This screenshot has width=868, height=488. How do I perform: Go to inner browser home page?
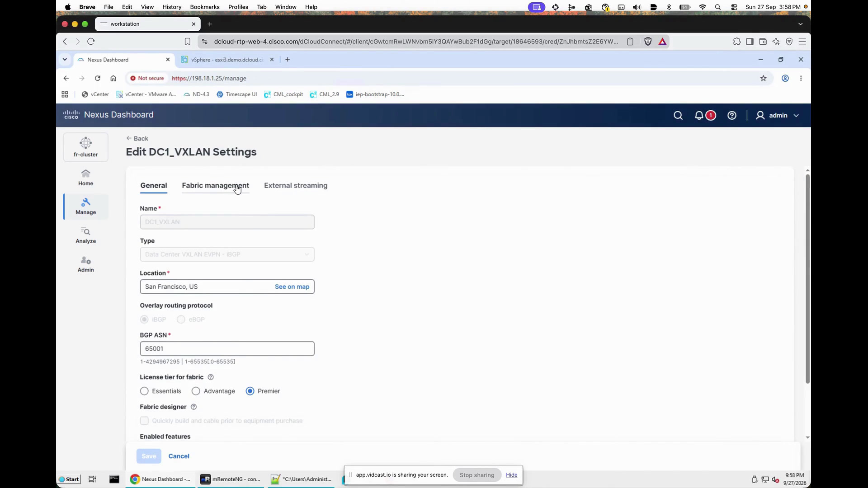(113, 78)
